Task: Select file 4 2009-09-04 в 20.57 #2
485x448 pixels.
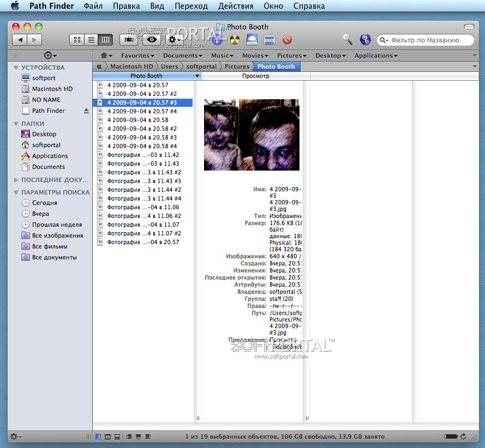Action: (142, 94)
